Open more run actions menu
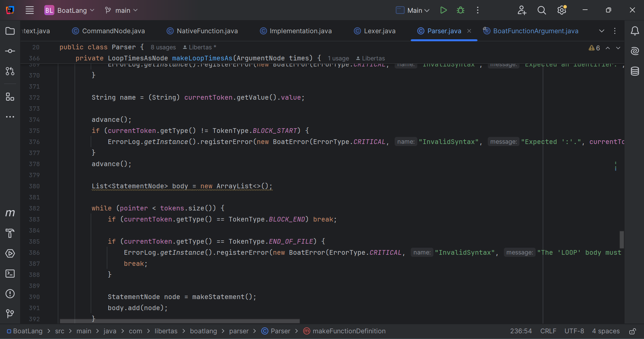644x339 pixels. [478, 10]
